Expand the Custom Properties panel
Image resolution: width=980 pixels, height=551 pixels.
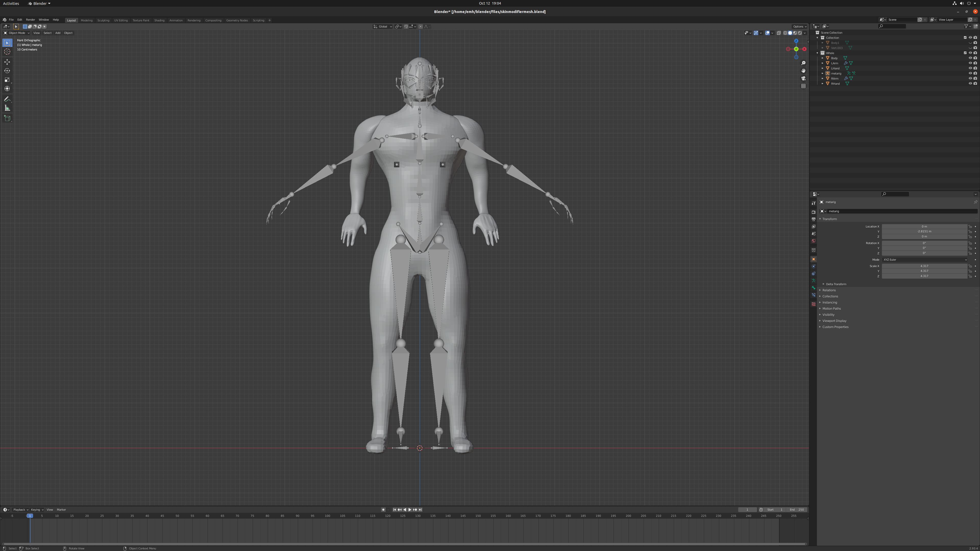tap(835, 327)
